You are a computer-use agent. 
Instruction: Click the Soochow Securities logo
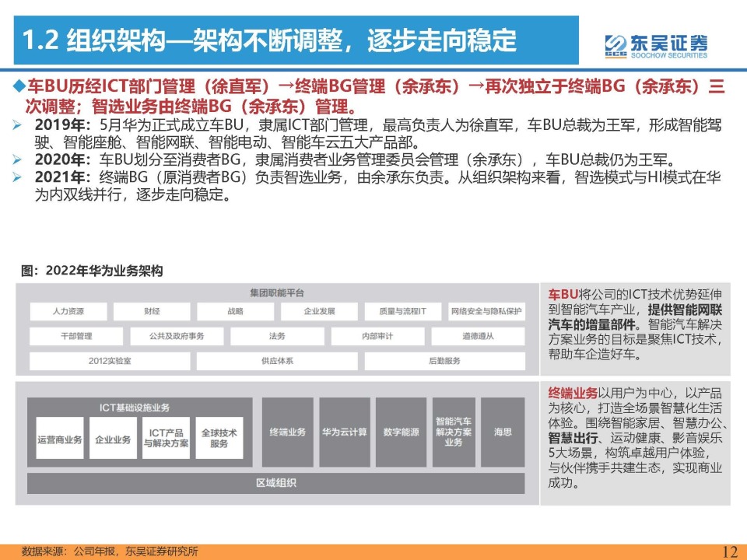(x=656, y=46)
